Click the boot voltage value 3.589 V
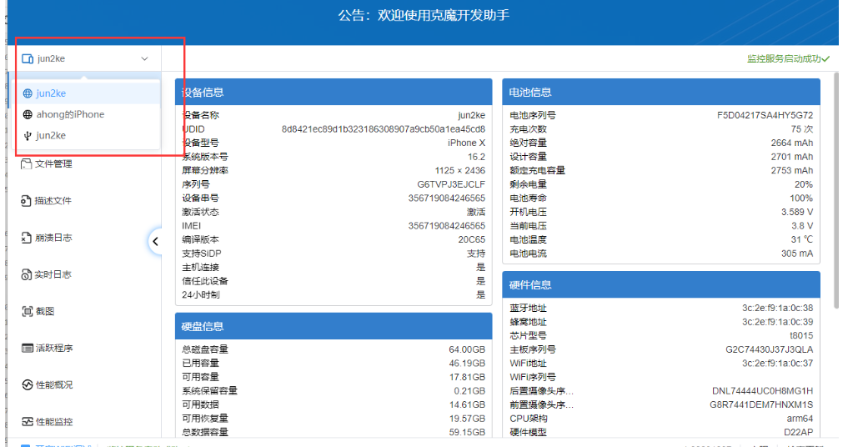868x447 pixels. pyautogui.click(x=797, y=212)
